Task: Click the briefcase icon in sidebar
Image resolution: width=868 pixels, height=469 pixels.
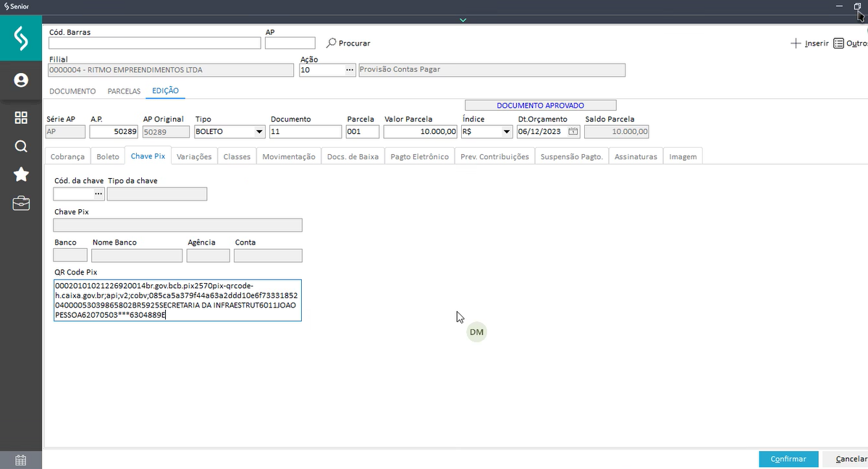Action: (x=21, y=203)
